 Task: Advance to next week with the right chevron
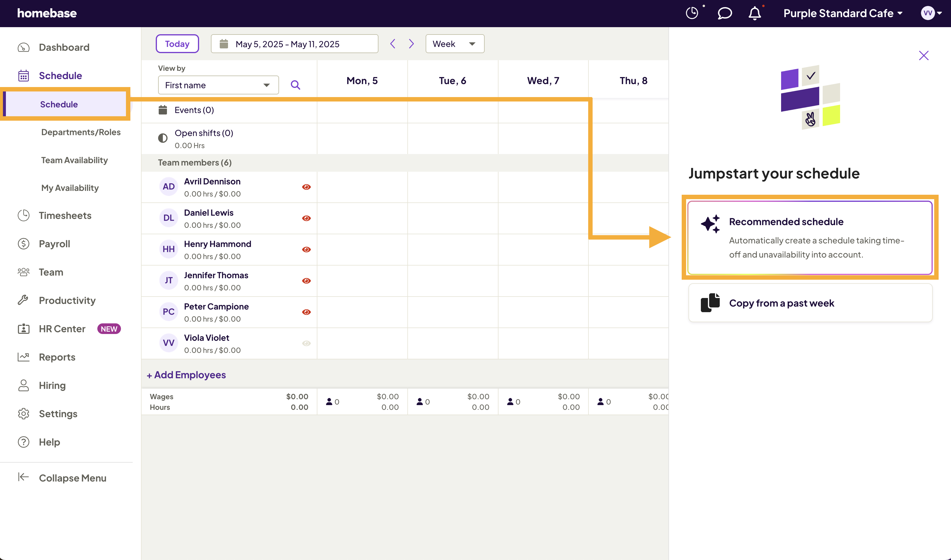(411, 43)
